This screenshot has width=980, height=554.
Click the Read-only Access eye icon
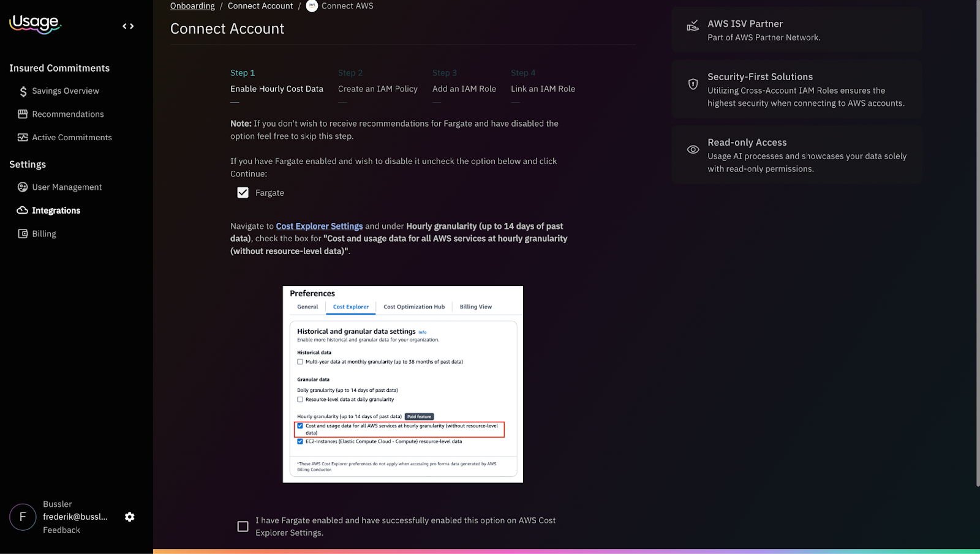point(693,150)
